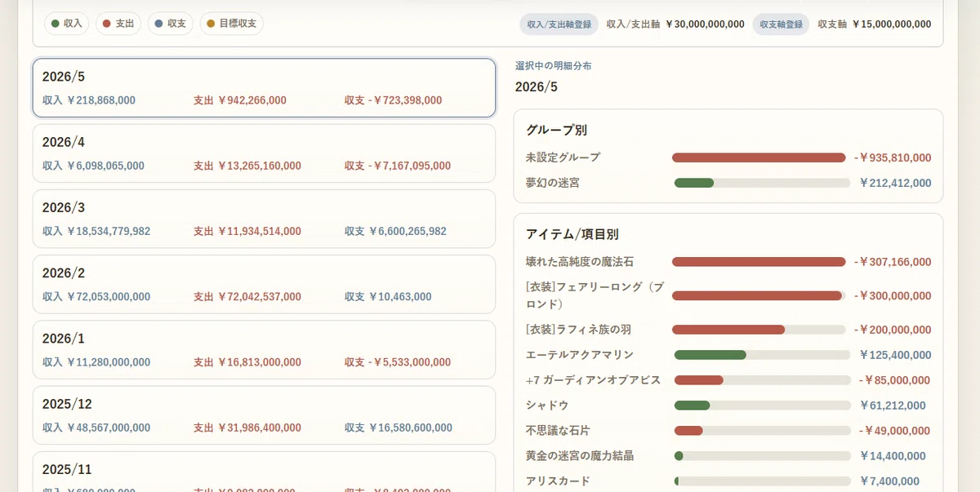Select the [衣装]ラフィネ族の羽 item row
Screen dimensions: 980x492
728,330
